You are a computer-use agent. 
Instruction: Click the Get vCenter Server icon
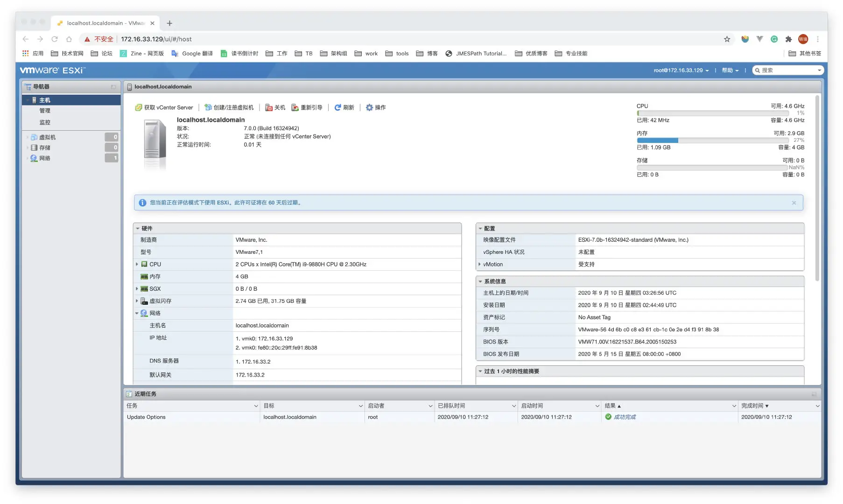point(139,107)
